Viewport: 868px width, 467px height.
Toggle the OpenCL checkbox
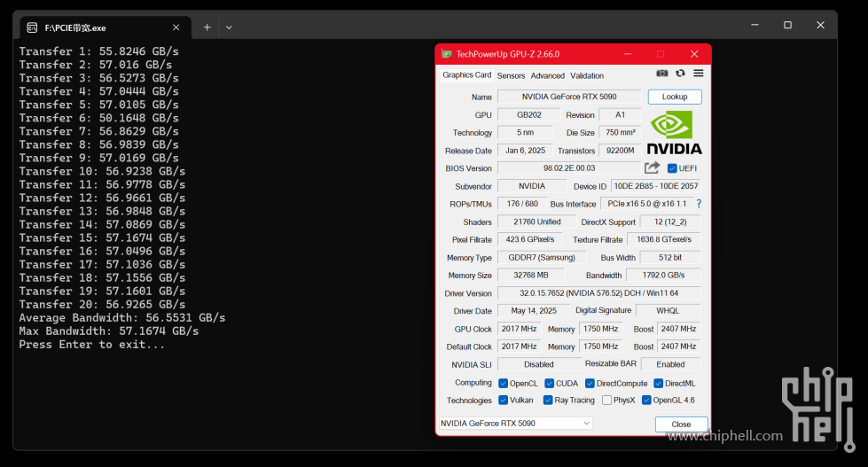pyautogui.click(x=504, y=384)
